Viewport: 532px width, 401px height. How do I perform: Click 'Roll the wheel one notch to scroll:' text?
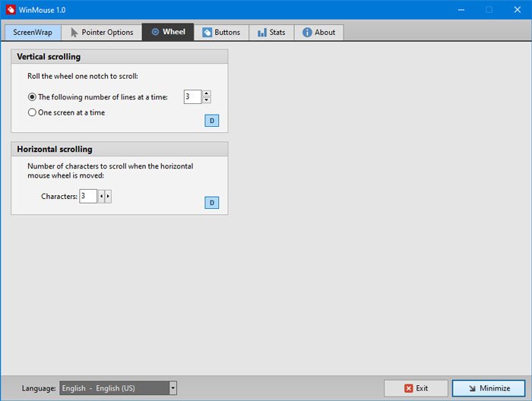point(83,76)
